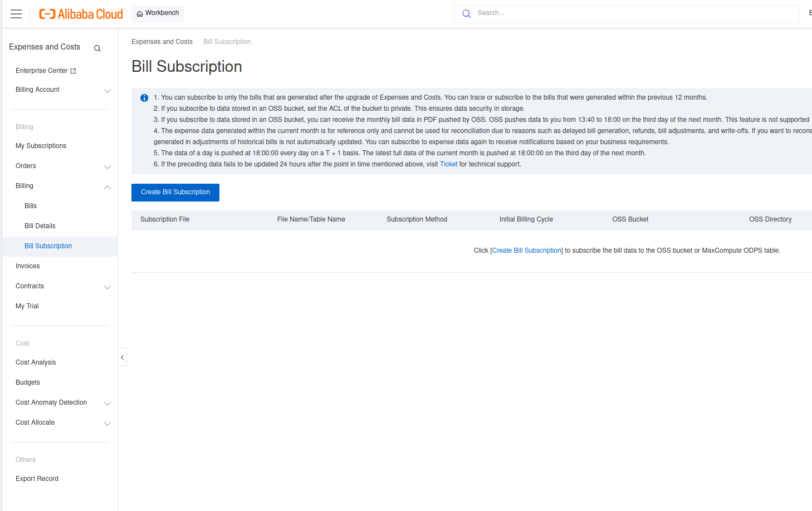Open the Workbench button

click(x=158, y=13)
